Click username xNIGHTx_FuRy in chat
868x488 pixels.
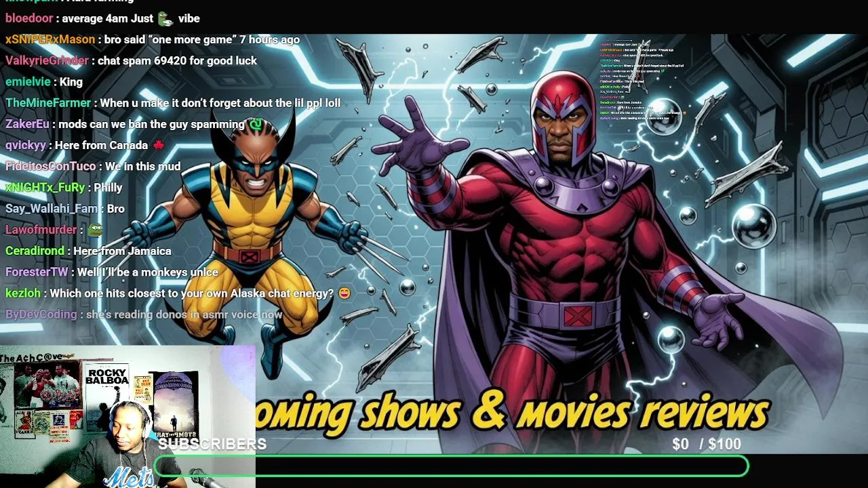pyautogui.click(x=45, y=187)
